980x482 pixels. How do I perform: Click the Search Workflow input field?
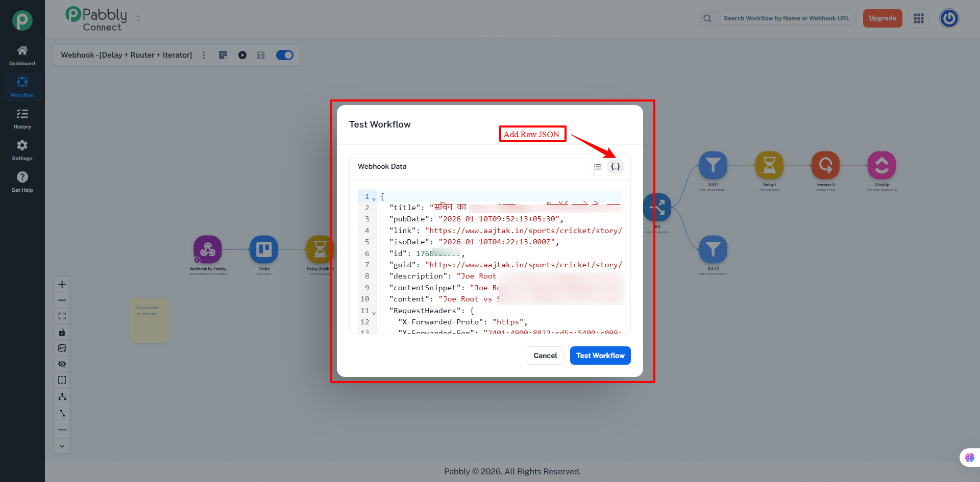pyautogui.click(x=786, y=18)
